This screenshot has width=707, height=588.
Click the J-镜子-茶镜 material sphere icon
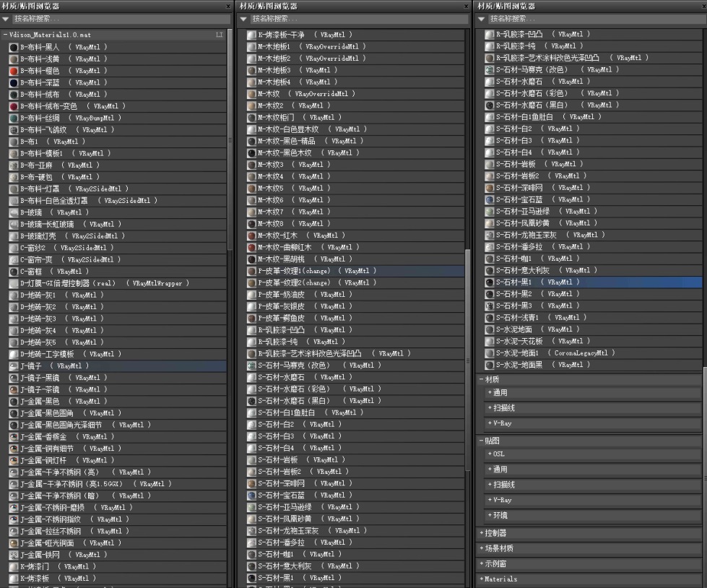coord(14,389)
